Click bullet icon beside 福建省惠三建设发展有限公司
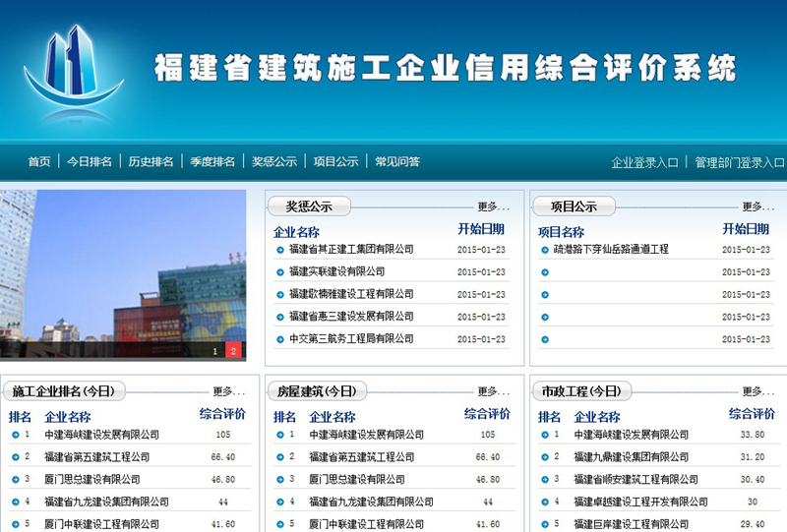This screenshot has width=787, height=532. click(x=280, y=317)
